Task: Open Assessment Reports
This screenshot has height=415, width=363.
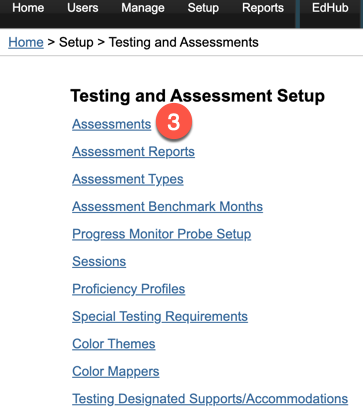Action: point(133,152)
